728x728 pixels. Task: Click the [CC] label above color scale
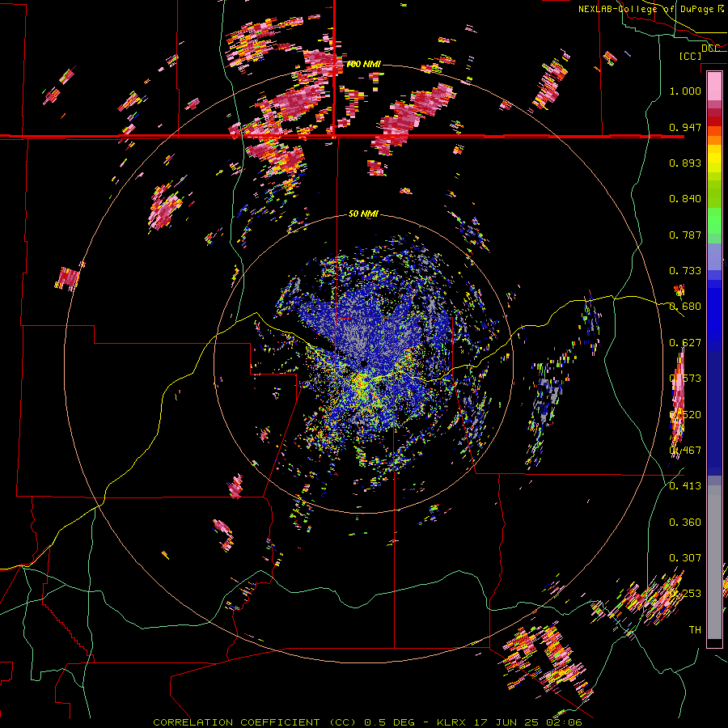click(x=690, y=56)
